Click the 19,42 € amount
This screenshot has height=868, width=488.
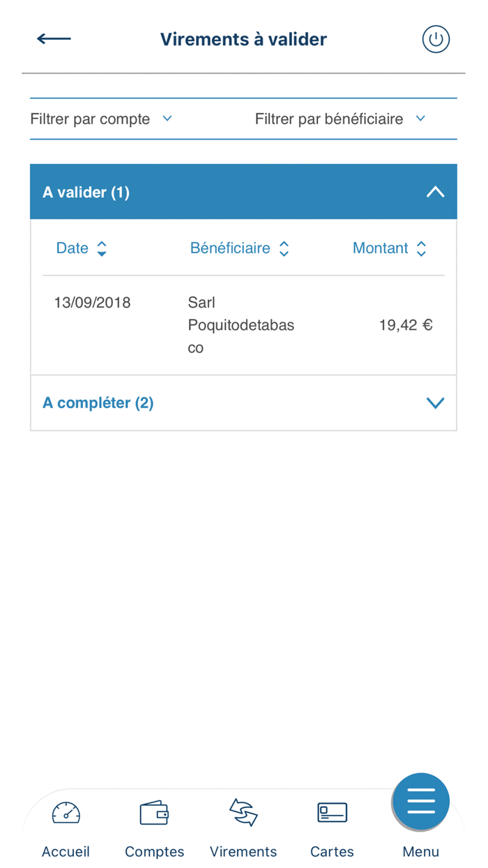[406, 324]
